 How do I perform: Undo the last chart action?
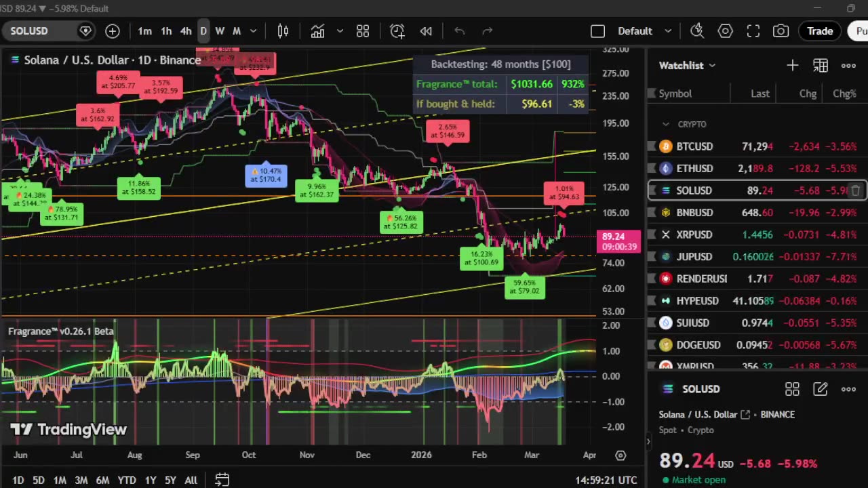pyautogui.click(x=459, y=31)
